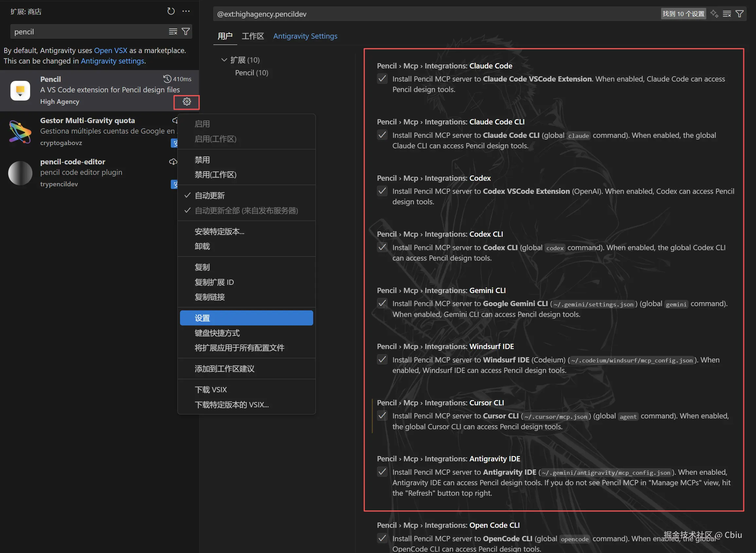Collapse the 扩展 (10) settings tree group
The image size is (756, 553).
(x=224, y=60)
